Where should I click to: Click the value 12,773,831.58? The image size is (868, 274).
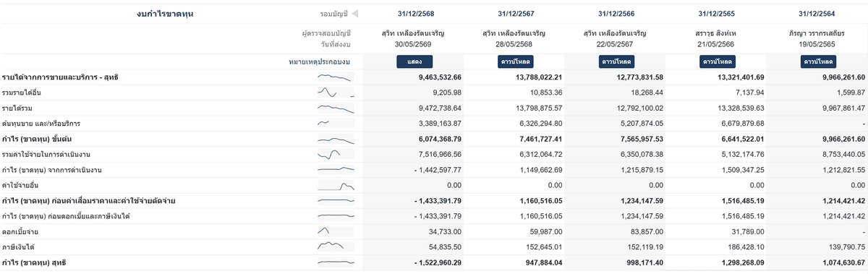(x=639, y=77)
